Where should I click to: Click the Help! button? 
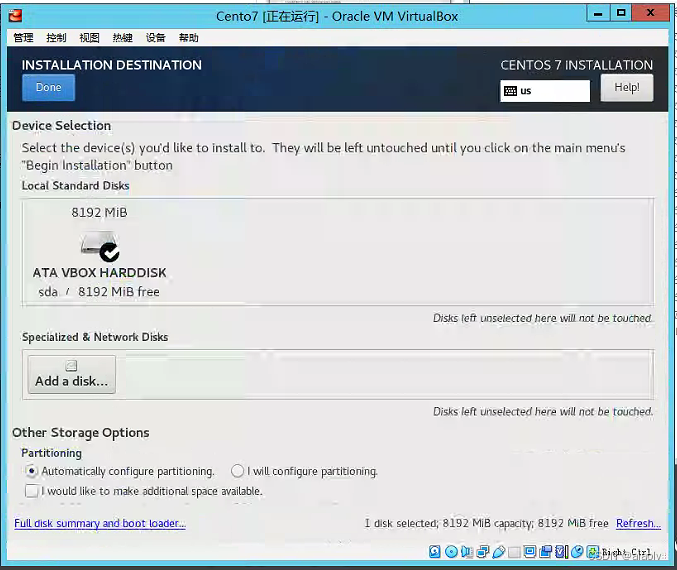point(627,88)
